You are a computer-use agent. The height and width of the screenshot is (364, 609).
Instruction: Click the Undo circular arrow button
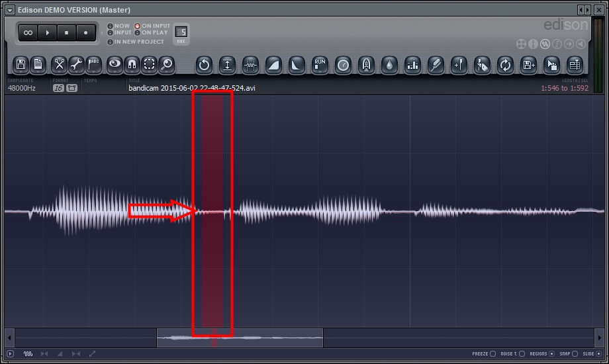tap(205, 65)
